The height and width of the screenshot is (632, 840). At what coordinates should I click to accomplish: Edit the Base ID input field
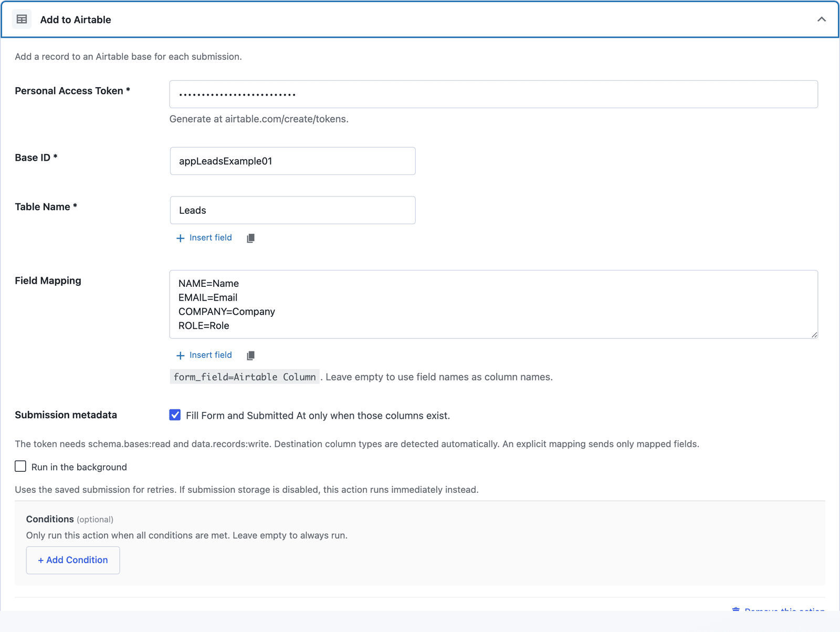(x=292, y=161)
